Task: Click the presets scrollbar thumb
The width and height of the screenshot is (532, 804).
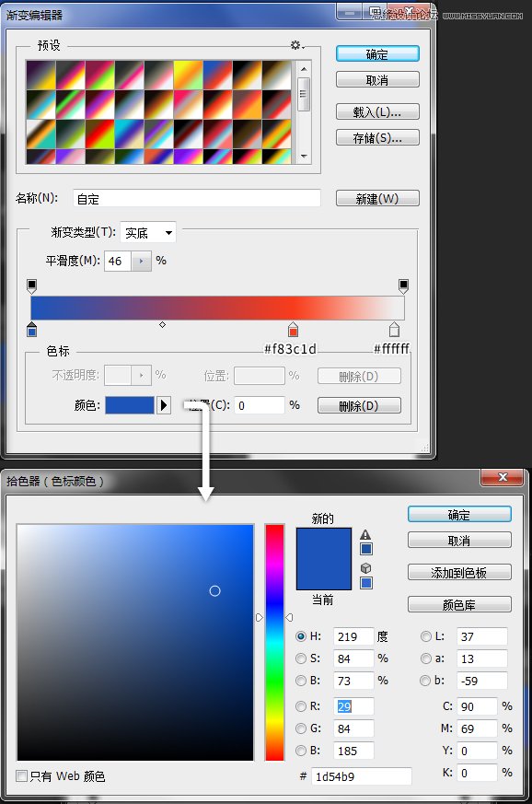Action: 304,94
